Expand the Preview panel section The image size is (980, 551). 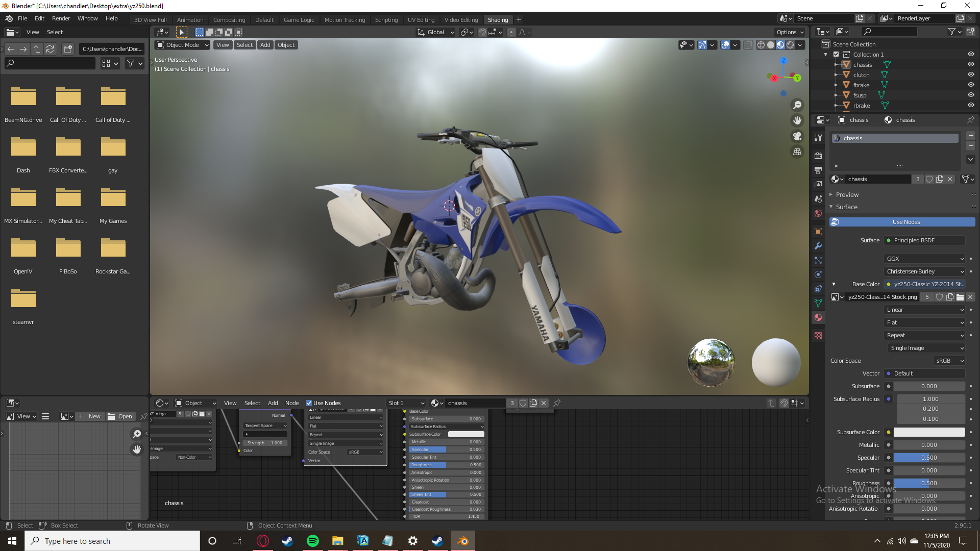[x=847, y=194]
